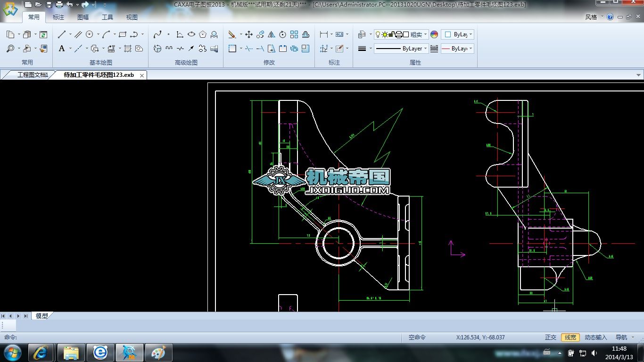Open Internet Explorer from the taskbar
Screen dimensions: 644x362
pyautogui.click(x=40, y=353)
